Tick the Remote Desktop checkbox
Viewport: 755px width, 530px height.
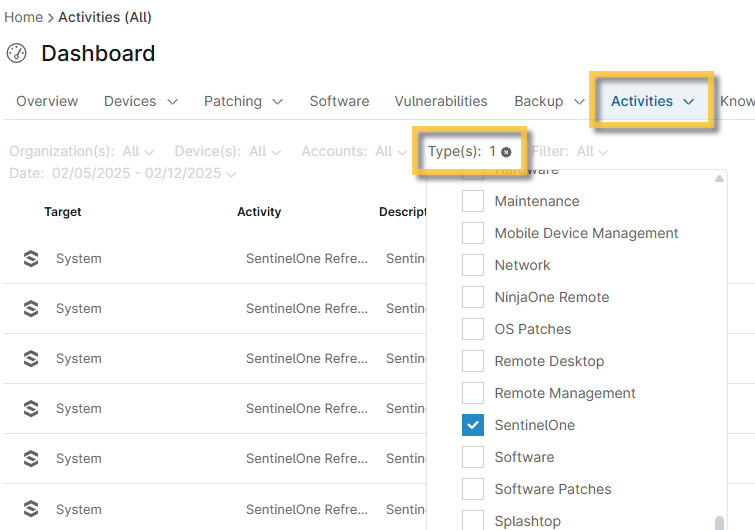coord(473,361)
